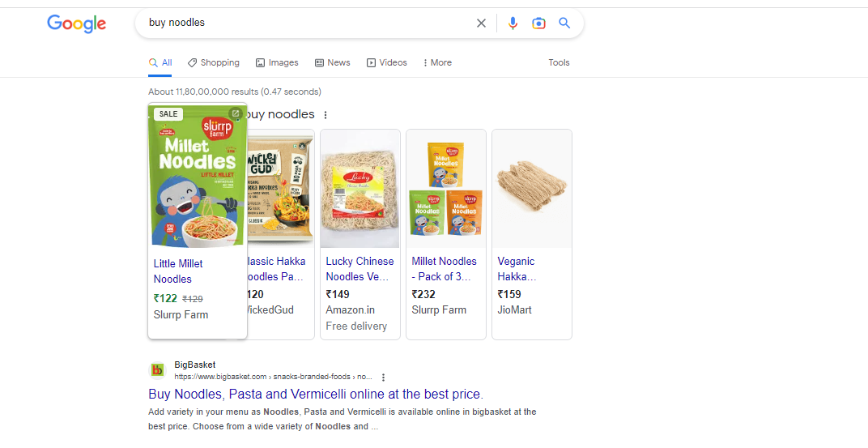The width and height of the screenshot is (868, 448).
Task: Go to the Videos tab
Action: click(386, 62)
